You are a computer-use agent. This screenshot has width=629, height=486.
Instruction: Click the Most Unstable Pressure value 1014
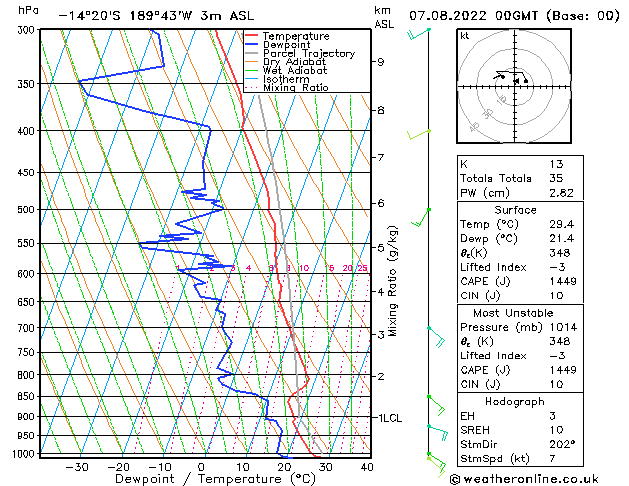coord(564,327)
